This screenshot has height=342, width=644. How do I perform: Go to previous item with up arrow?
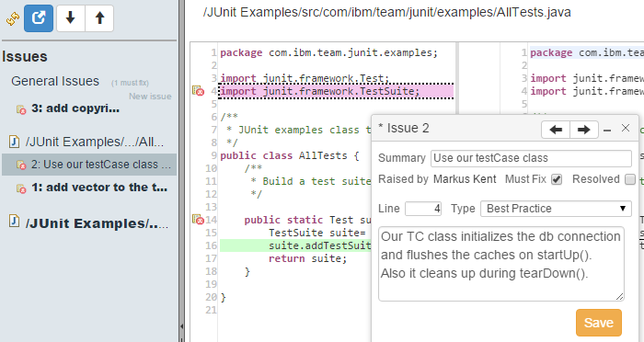coord(99,18)
